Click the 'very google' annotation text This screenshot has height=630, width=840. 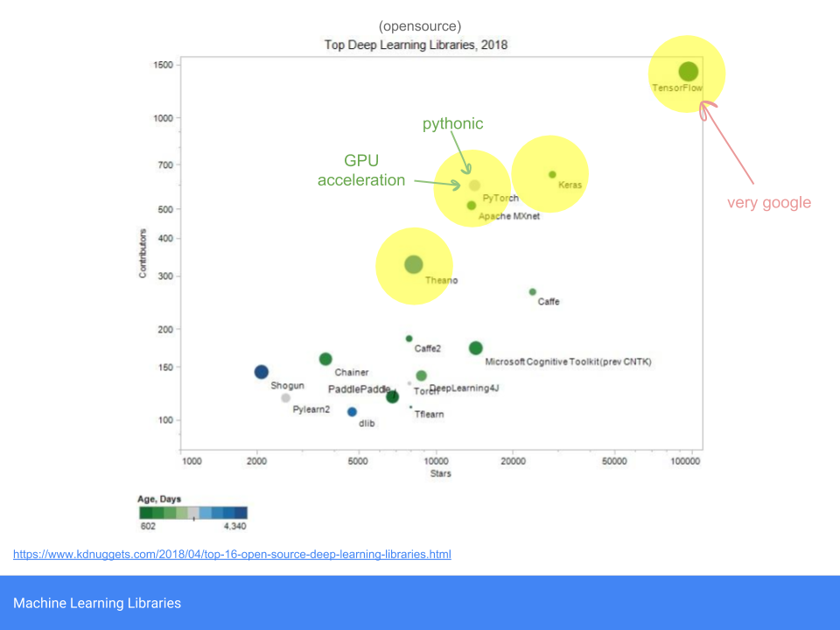(x=767, y=202)
